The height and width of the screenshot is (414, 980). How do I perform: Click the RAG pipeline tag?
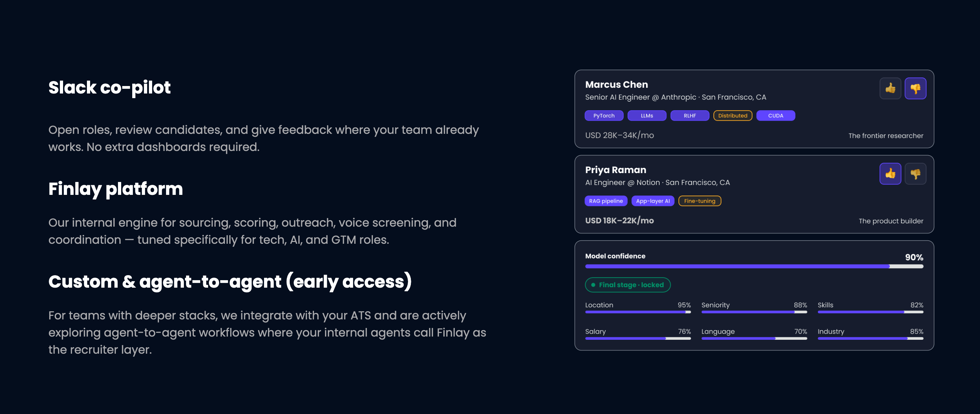[x=606, y=201]
